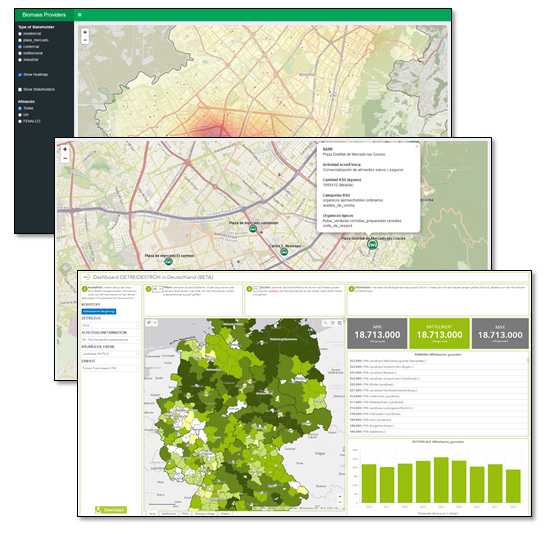This screenshot has height=534, width=546.
Task: Click the Plaza de mercado santander marker
Action: coord(253,229)
